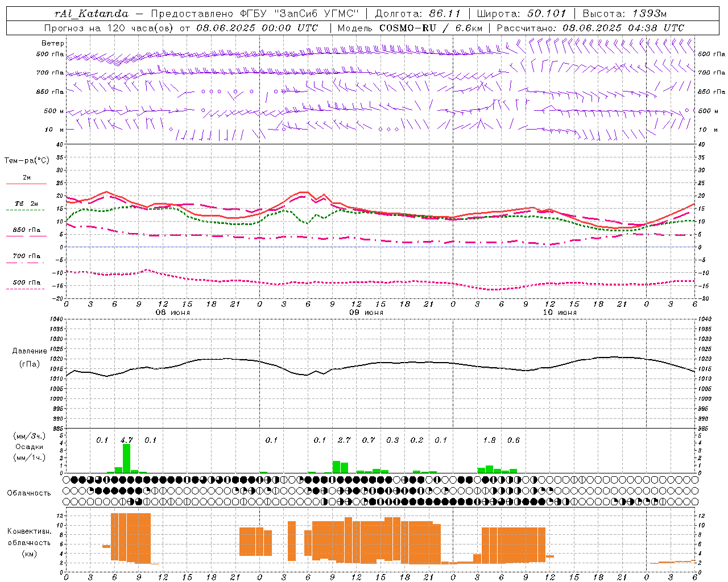Select the altitude value 1393м
Image resolution: width=728 pixels, height=582 pixels.
point(650,14)
